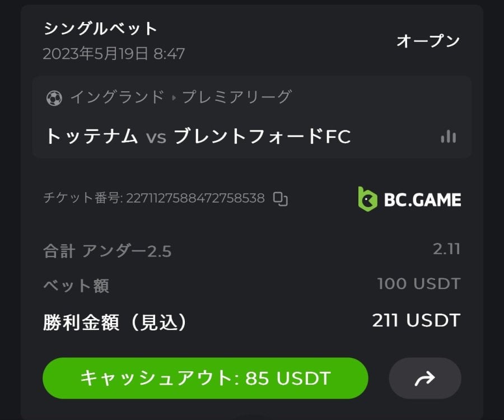Open the プレミアリーグ league link
This screenshot has width=504, height=420.
(x=237, y=97)
